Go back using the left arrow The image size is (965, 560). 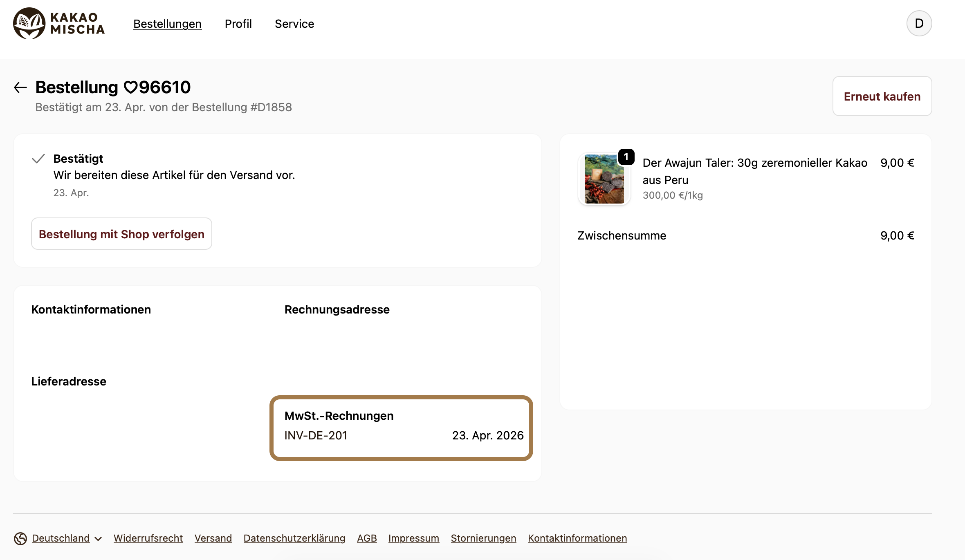click(x=20, y=87)
